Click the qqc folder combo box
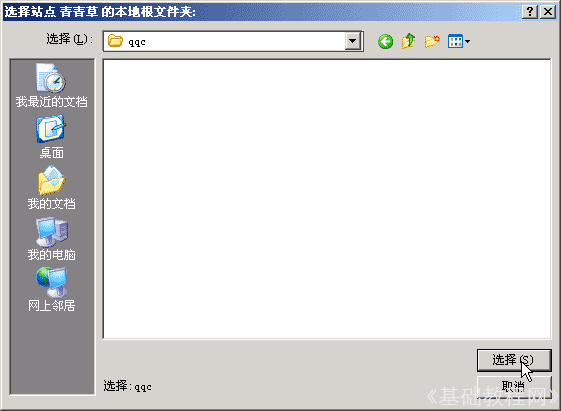Screen dimensions: 561x411 (x=233, y=41)
